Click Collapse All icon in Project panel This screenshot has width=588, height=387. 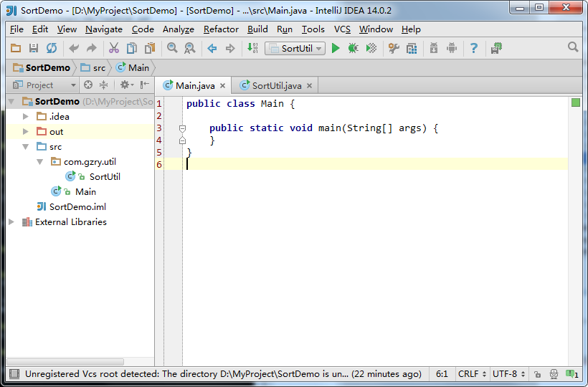tap(103, 85)
